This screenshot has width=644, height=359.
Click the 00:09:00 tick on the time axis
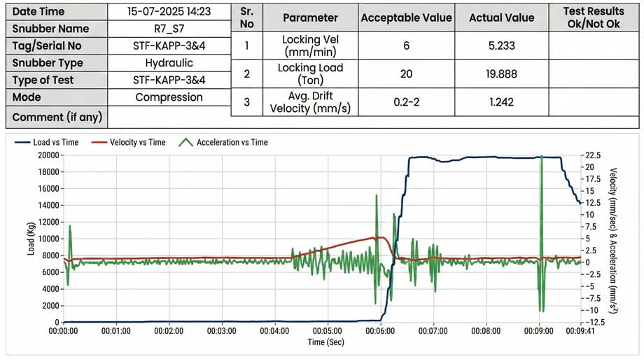[540, 330]
